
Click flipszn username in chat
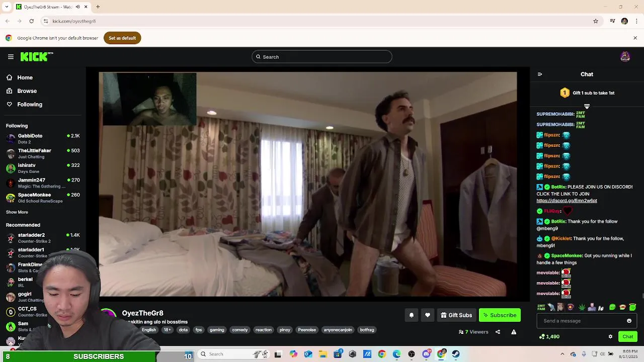552,135
